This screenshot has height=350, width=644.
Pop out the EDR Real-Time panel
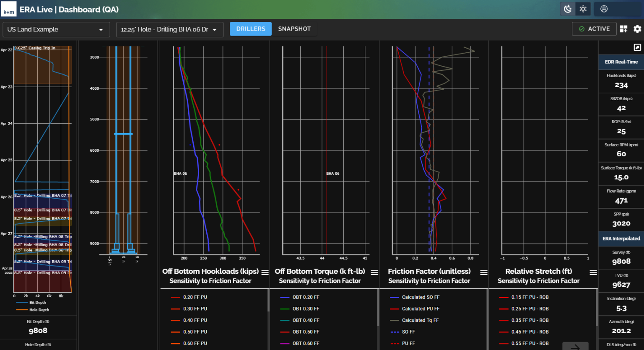[637, 47]
